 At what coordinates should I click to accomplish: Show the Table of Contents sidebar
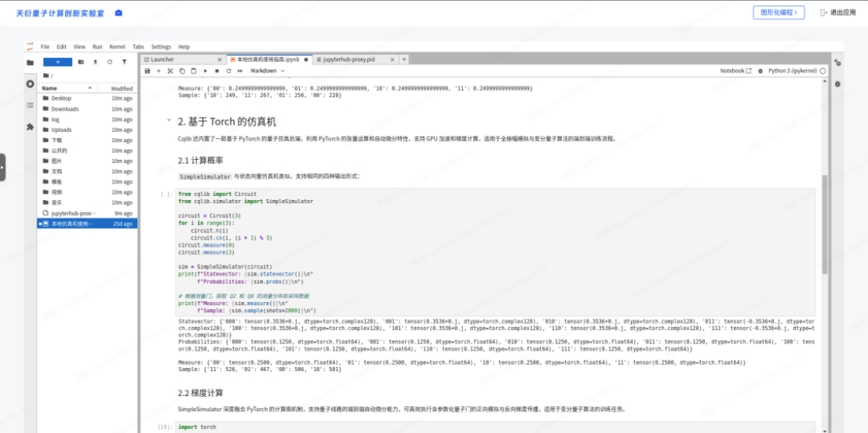(30, 104)
